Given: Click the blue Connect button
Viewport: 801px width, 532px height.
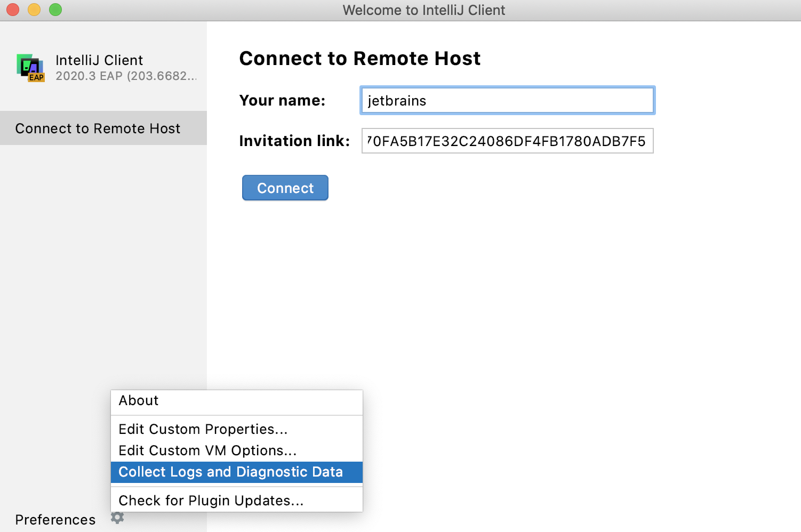Looking at the screenshot, I should 285,188.
